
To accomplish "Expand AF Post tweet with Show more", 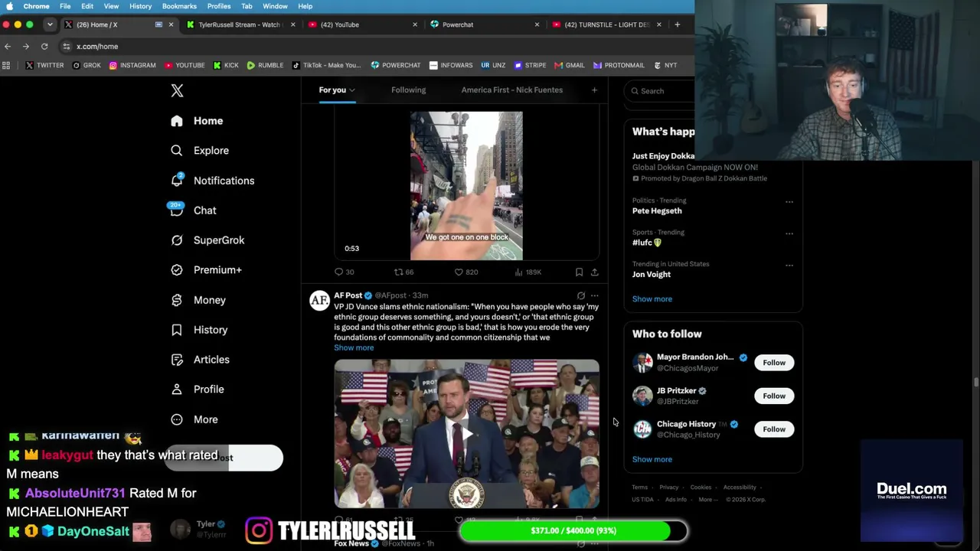I will (354, 348).
